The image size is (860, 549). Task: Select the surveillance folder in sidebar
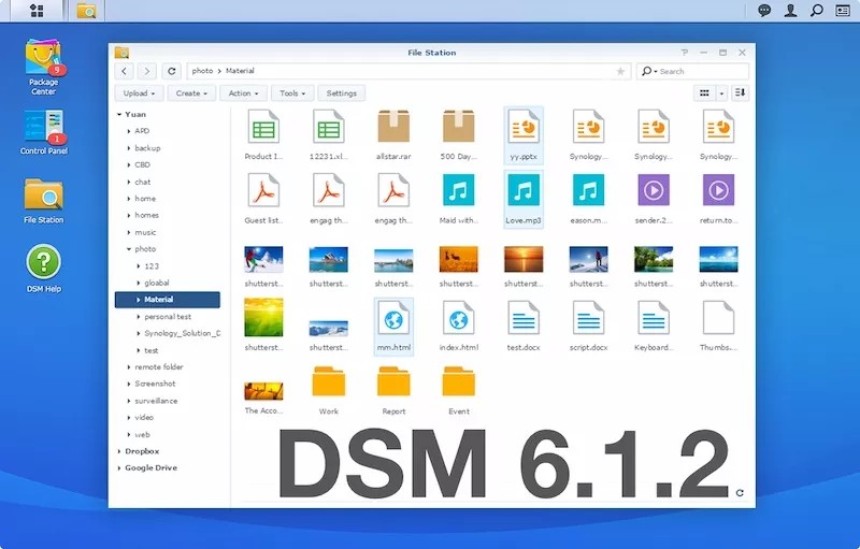point(156,401)
